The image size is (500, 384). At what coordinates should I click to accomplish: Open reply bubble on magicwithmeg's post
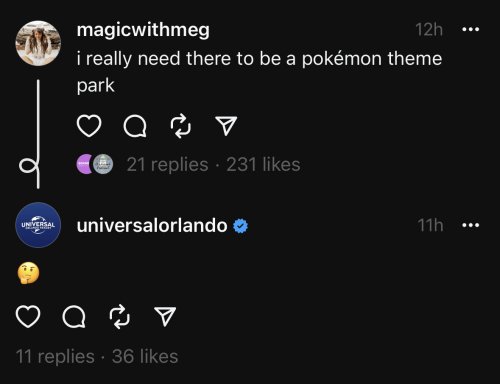coord(135,126)
